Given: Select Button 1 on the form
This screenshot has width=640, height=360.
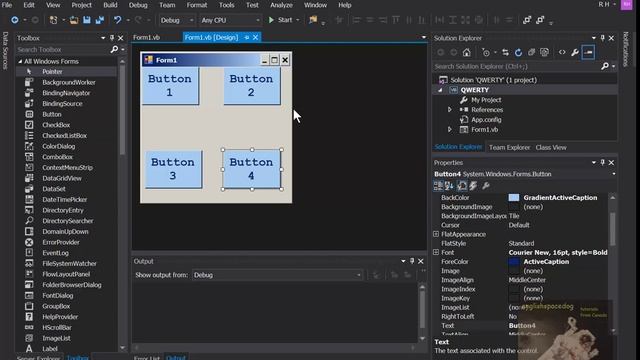Looking at the screenshot, I should (170, 85).
